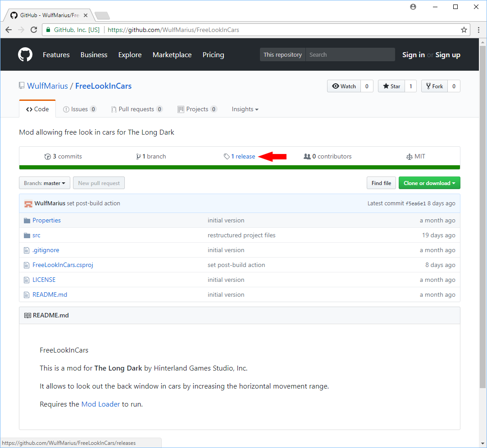Open the Properties folder

[x=46, y=221]
